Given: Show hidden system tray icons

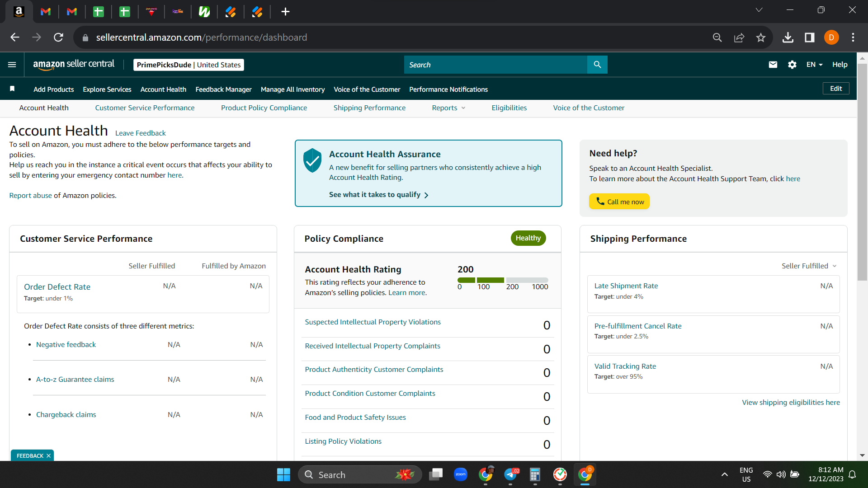Looking at the screenshot, I should tap(724, 474).
